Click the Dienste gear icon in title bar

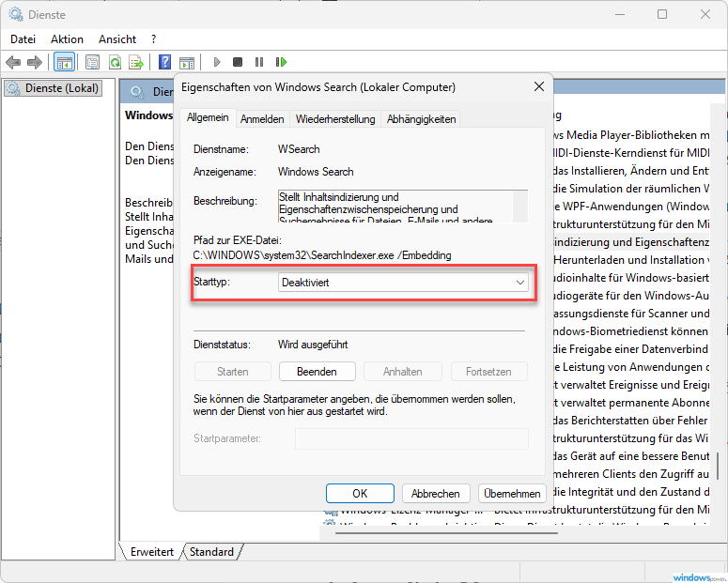click(16, 14)
